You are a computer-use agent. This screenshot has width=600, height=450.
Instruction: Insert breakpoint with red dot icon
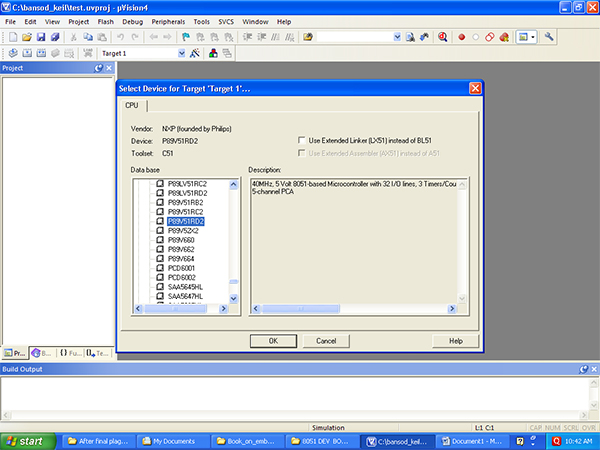[x=461, y=37]
